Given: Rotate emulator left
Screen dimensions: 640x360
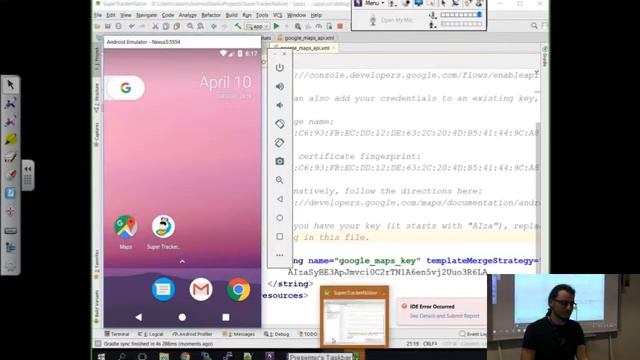Looking at the screenshot, I should 280,124.
